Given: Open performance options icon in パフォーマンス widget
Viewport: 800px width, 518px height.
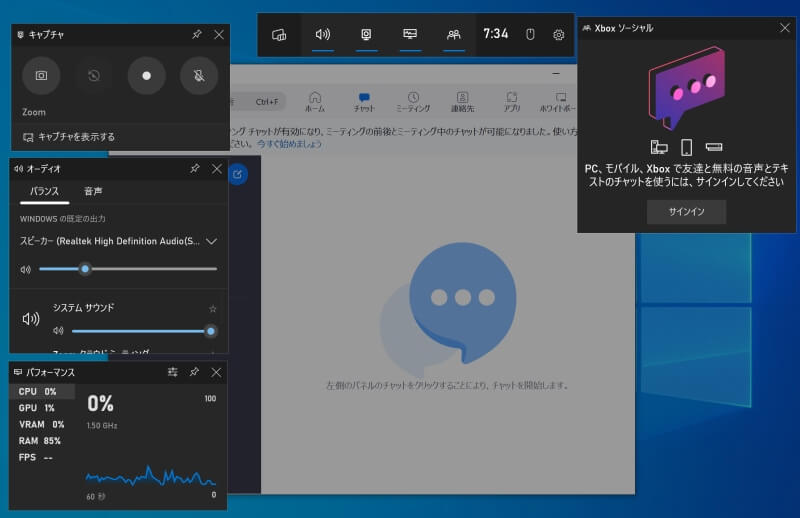Looking at the screenshot, I should (x=172, y=372).
